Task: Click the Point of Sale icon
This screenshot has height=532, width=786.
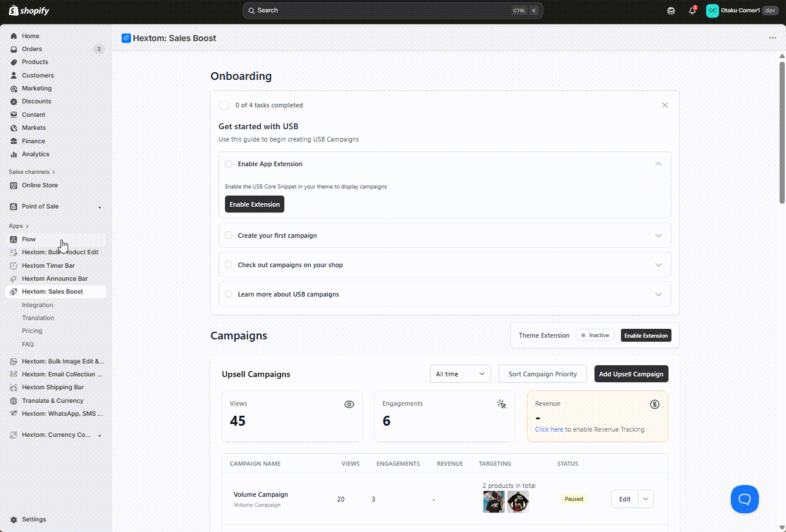Action: pos(14,207)
